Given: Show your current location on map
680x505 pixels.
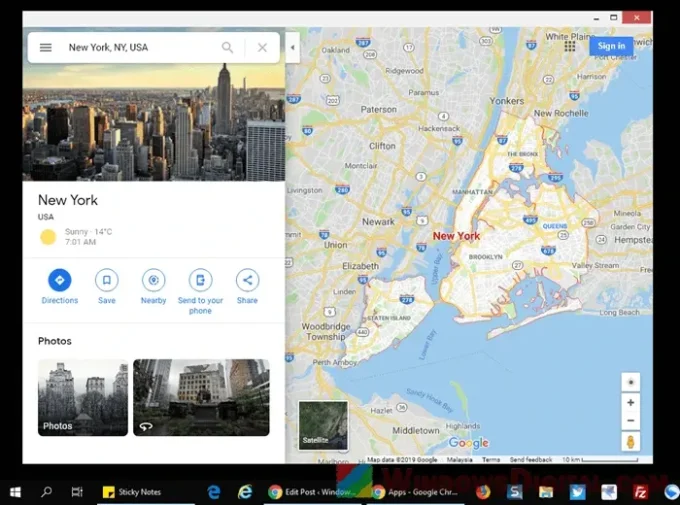Looking at the screenshot, I should pyautogui.click(x=630, y=381).
